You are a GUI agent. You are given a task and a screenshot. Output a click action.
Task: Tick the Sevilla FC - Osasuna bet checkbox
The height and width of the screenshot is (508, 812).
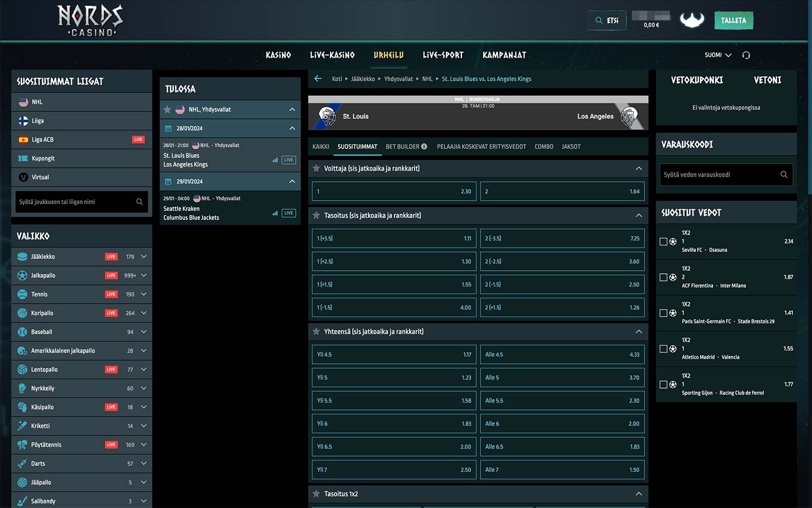point(663,242)
